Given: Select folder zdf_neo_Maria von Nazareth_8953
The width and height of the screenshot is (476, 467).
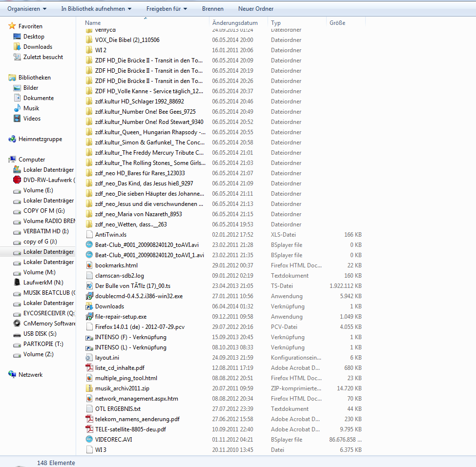Looking at the screenshot, I should (139, 214).
